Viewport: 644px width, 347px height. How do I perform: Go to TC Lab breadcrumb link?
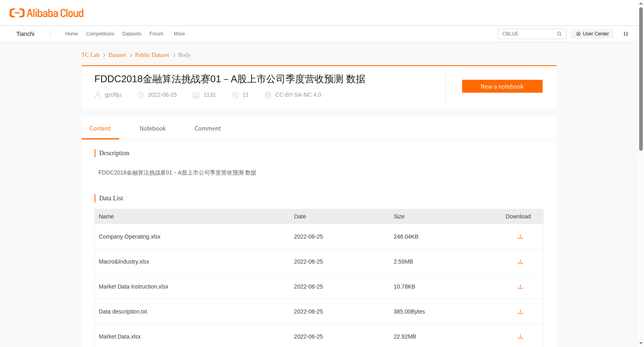(91, 55)
